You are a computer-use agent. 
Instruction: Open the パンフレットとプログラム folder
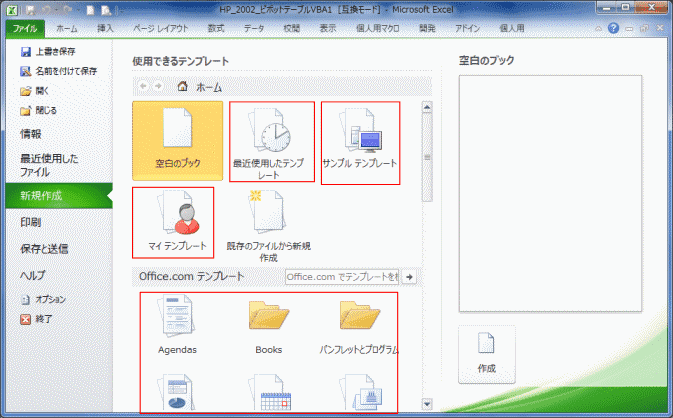click(x=359, y=327)
